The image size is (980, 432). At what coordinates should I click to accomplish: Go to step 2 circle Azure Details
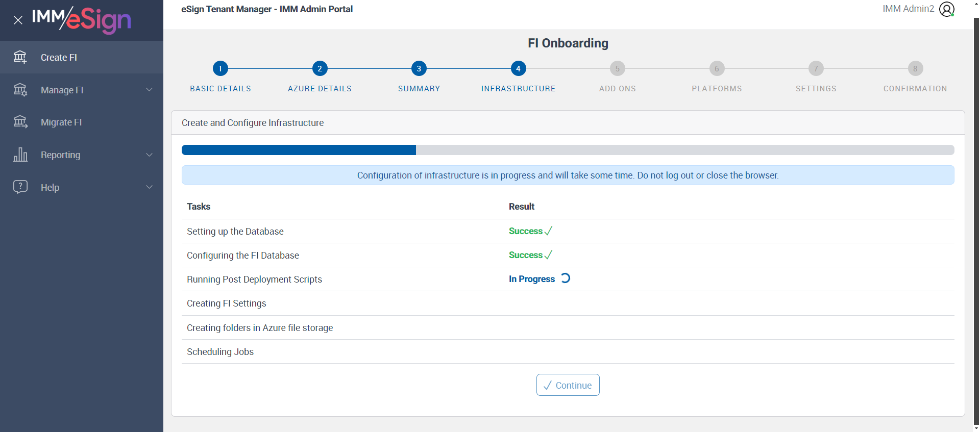pos(320,68)
